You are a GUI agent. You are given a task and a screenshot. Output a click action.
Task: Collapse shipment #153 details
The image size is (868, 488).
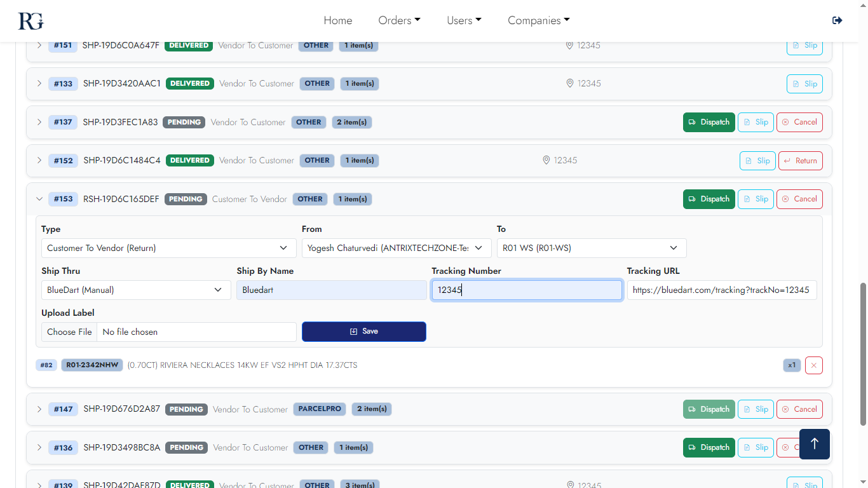point(39,199)
